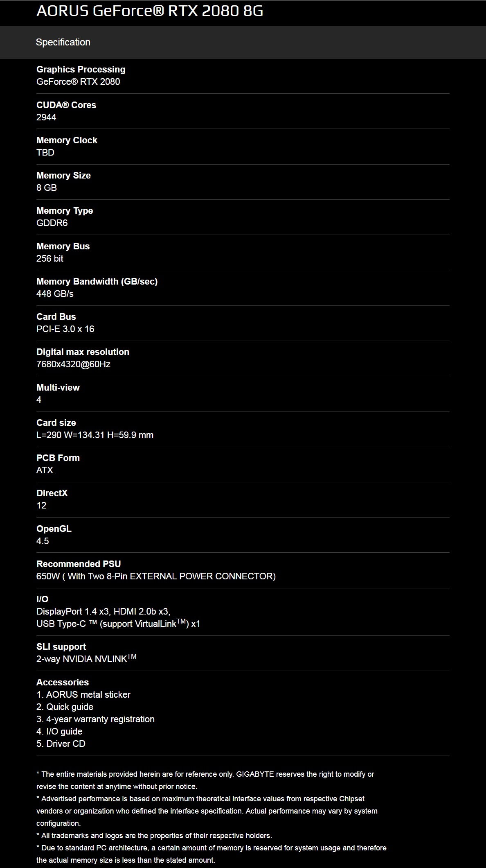Screen dimensions: 486x868
Task: Click the DisplayPort 1.4 x3 I/O line
Action: tap(103, 611)
